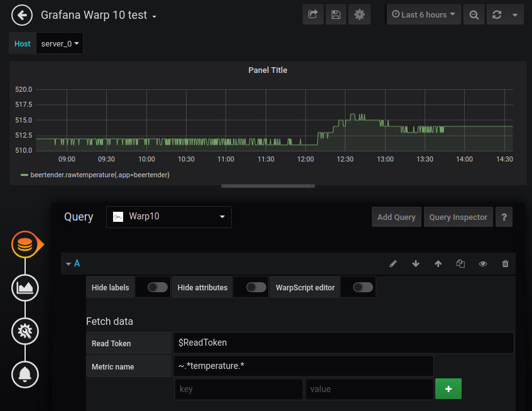Click the 12:00 time axis label

pos(305,159)
